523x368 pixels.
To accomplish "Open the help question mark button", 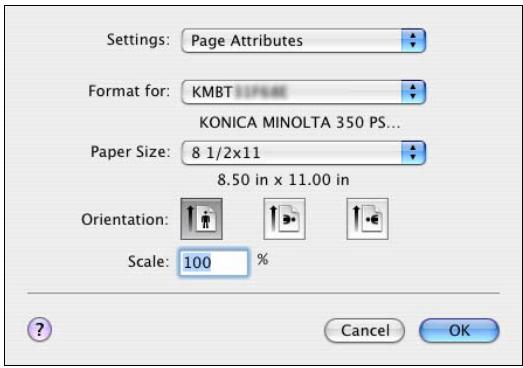I will tap(39, 329).
